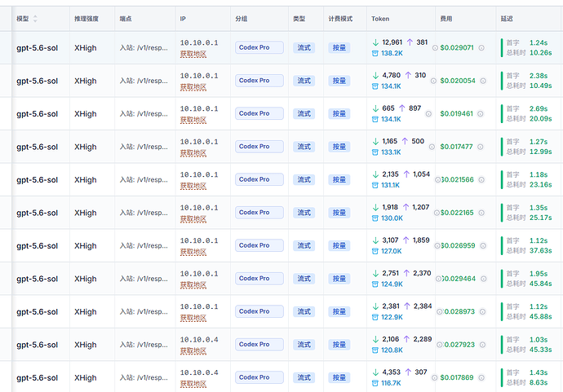Click the total time value 37.63s
Screen dimensions: 563x392
point(541,251)
